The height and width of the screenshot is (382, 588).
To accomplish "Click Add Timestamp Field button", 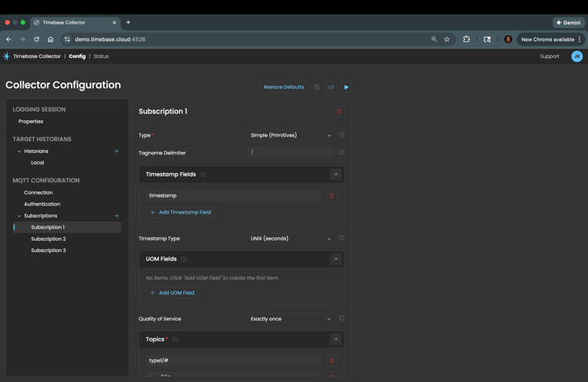I will (x=181, y=213).
